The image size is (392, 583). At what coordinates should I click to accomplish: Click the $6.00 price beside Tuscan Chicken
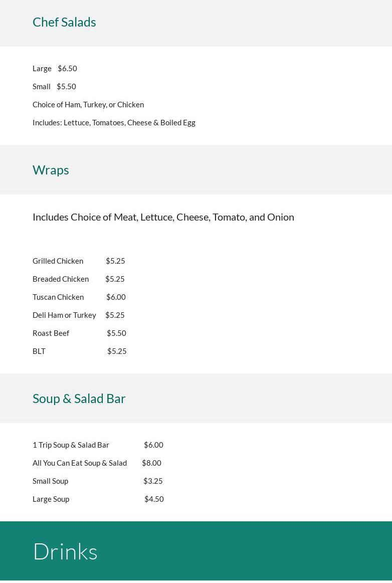(x=116, y=297)
